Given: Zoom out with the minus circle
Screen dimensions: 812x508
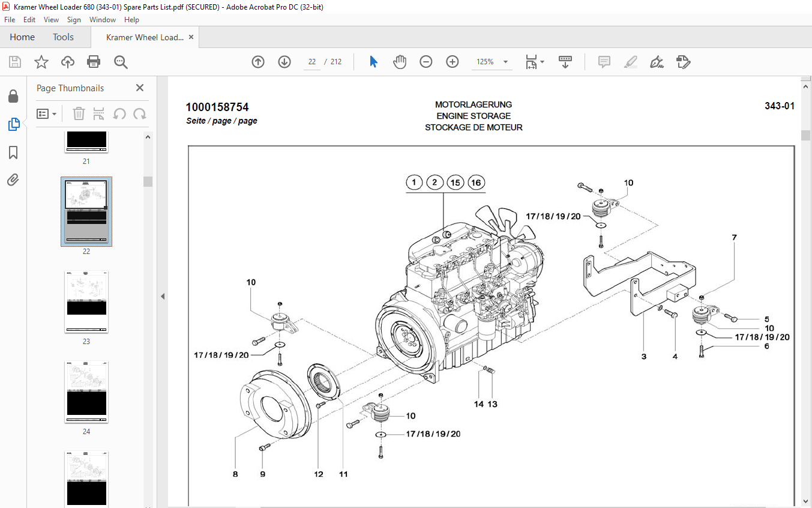Looking at the screenshot, I should pyautogui.click(x=426, y=62).
